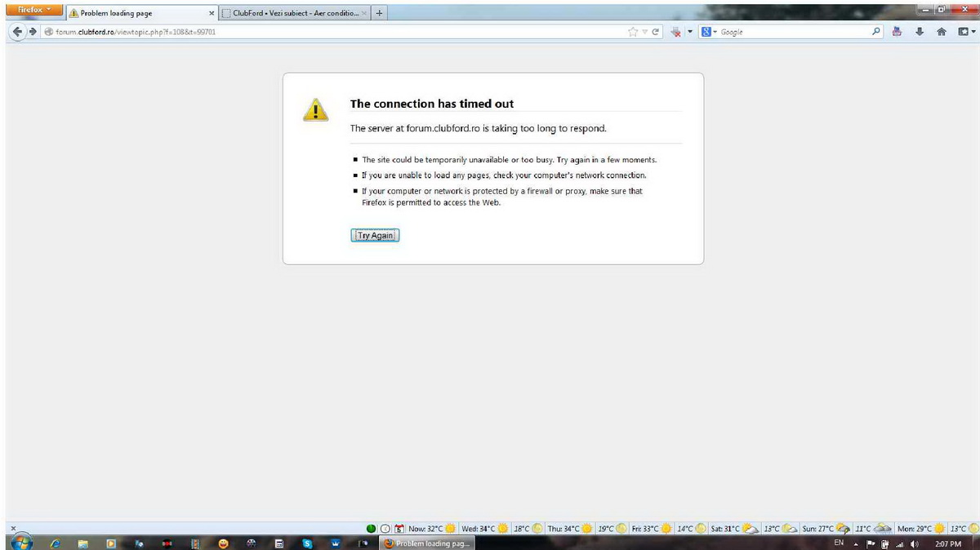Click the network signal tray icon
The width and height of the screenshot is (980, 550).
(x=900, y=543)
